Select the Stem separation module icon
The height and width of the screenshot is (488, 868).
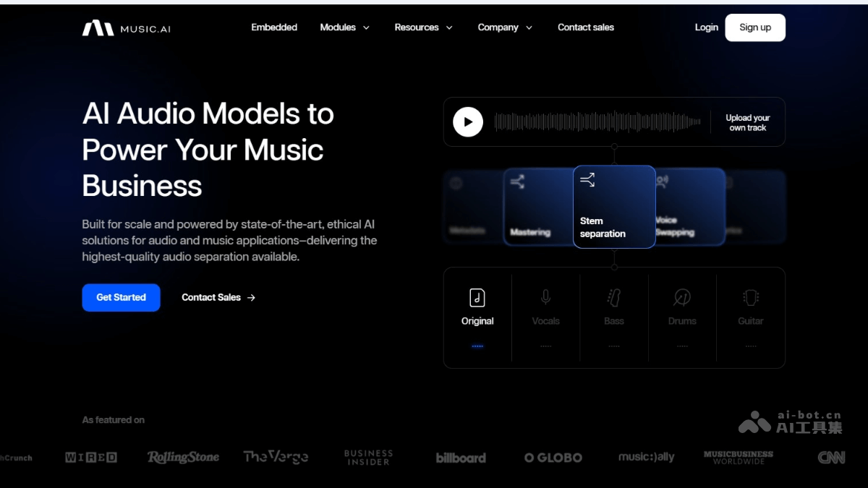(587, 179)
